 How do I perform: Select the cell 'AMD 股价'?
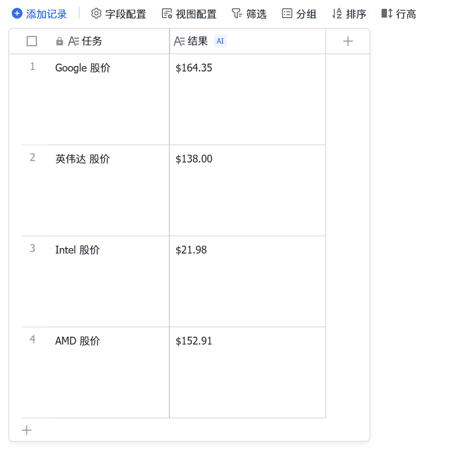pyautogui.click(x=109, y=372)
